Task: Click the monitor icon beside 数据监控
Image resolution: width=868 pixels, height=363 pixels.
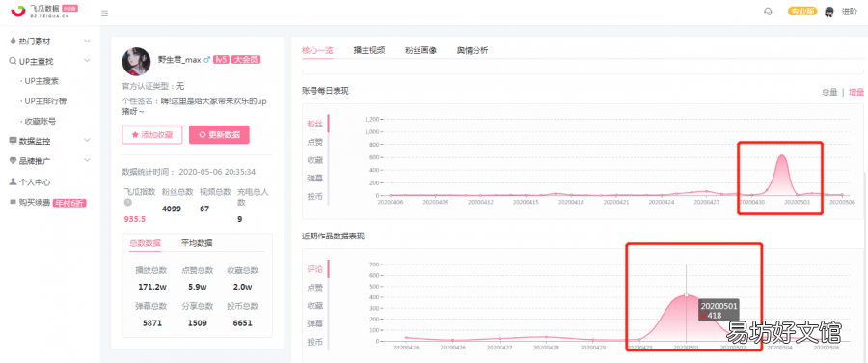Action: click(13, 141)
